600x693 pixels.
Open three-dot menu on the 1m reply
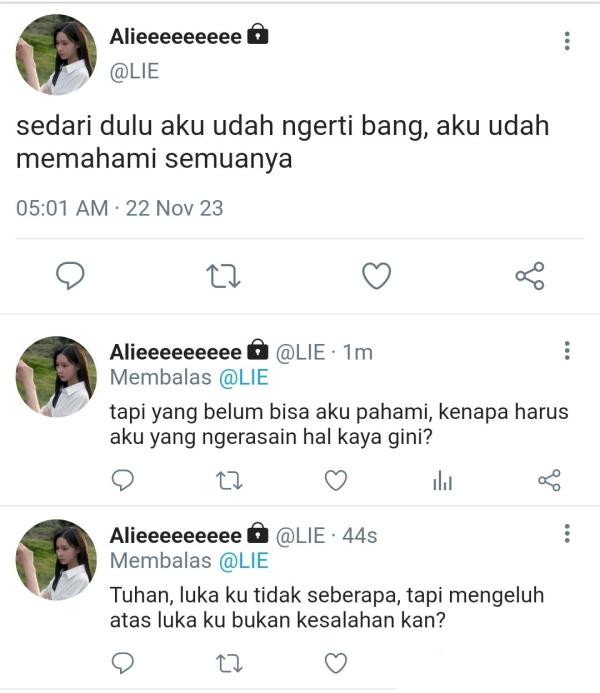tap(567, 350)
